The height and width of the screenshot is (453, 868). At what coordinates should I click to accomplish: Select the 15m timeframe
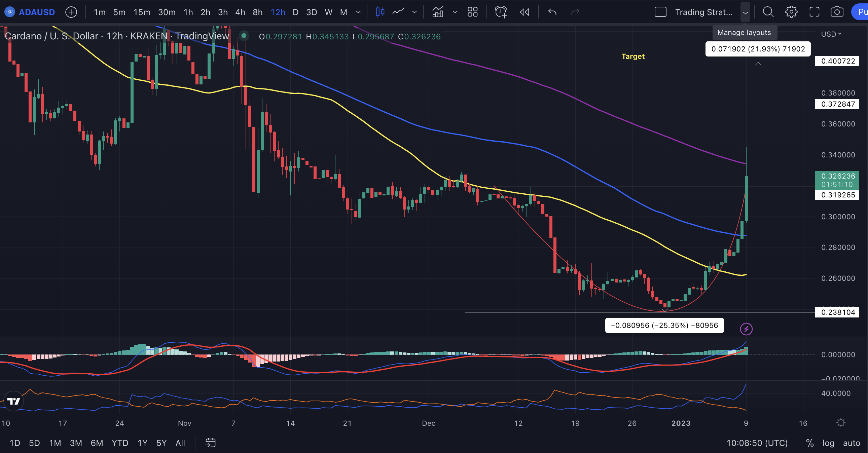142,12
